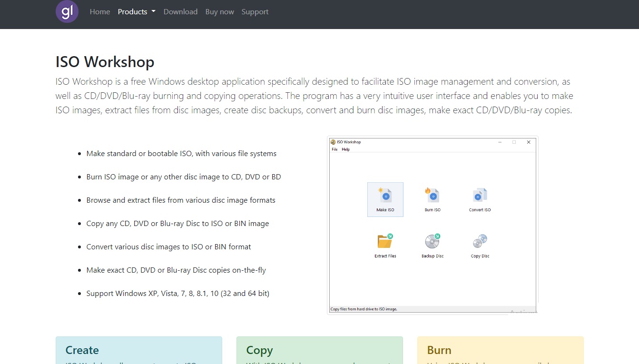Click the Burn card heading

tap(439, 350)
